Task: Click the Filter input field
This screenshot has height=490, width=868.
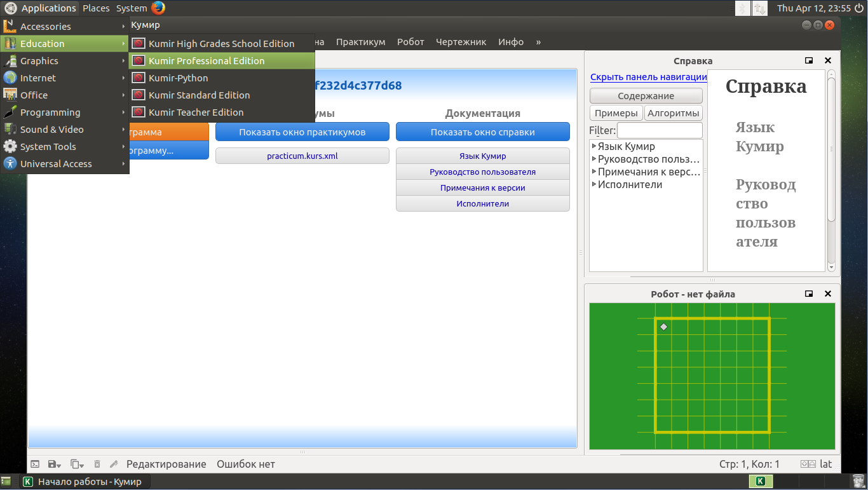Action: coord(660,130)
